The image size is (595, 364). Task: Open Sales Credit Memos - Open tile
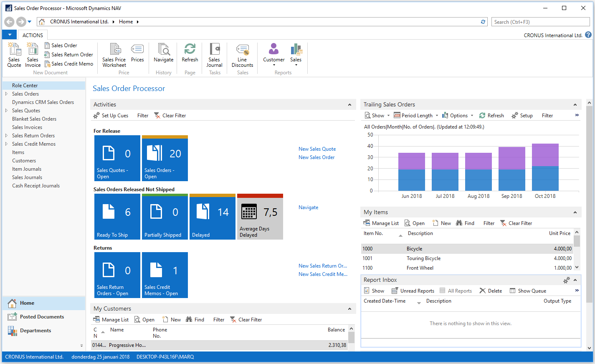pyautogui.click(x=165, y=275)
